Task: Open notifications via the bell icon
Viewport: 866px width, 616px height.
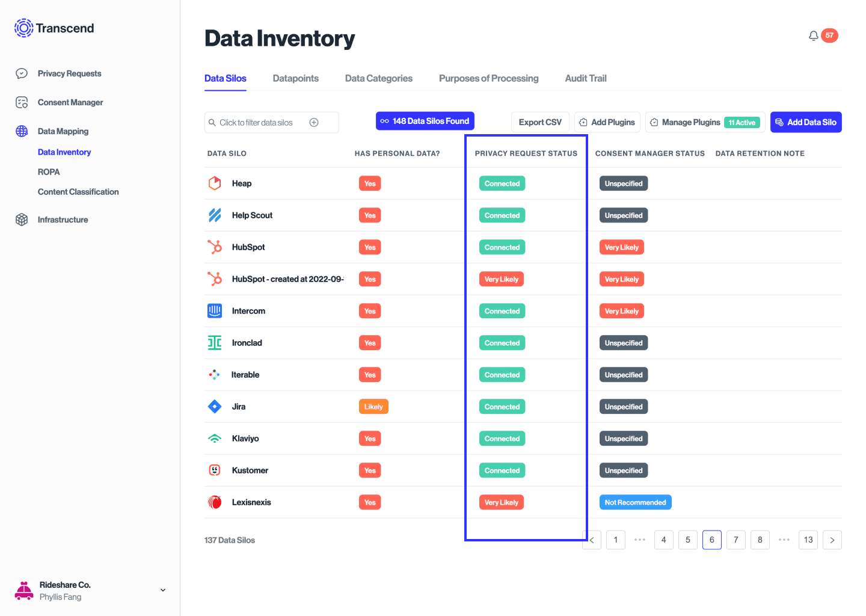Action: coord(813,35)
